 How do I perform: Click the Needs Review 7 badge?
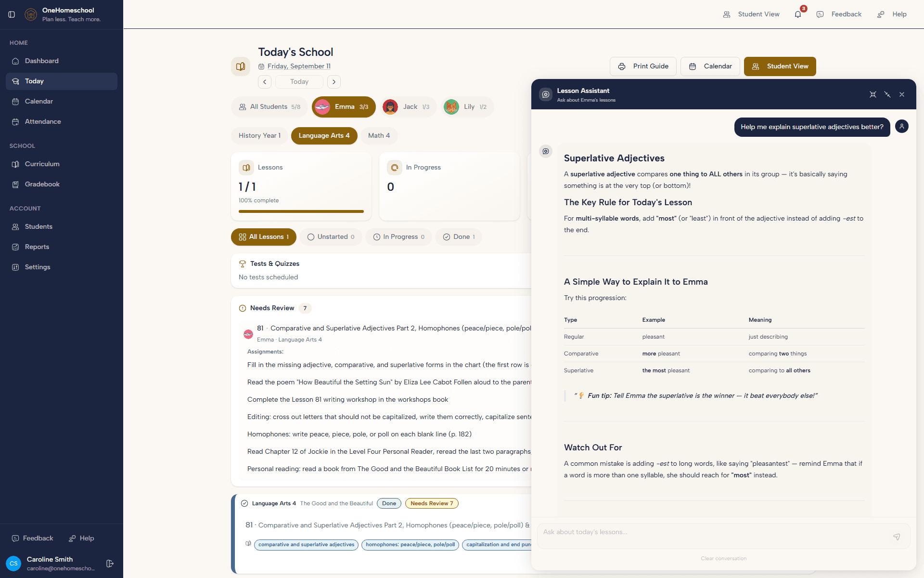click(432, 504)
